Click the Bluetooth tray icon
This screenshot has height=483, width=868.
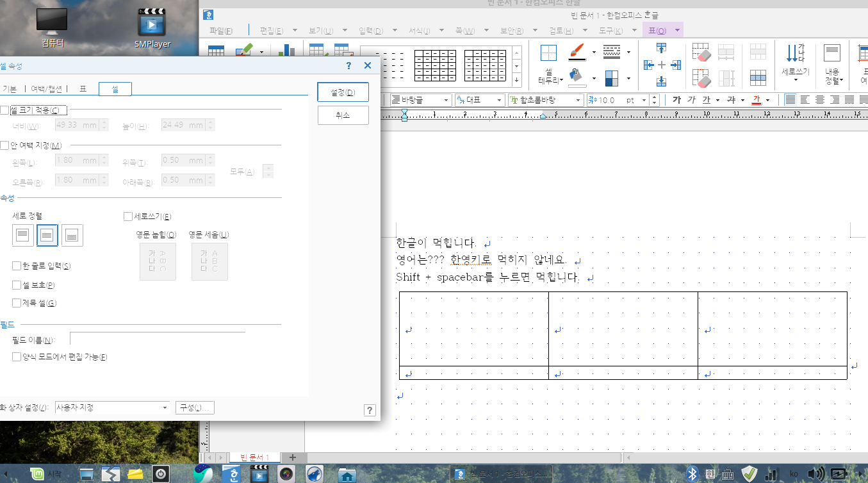tap(692, 474)
